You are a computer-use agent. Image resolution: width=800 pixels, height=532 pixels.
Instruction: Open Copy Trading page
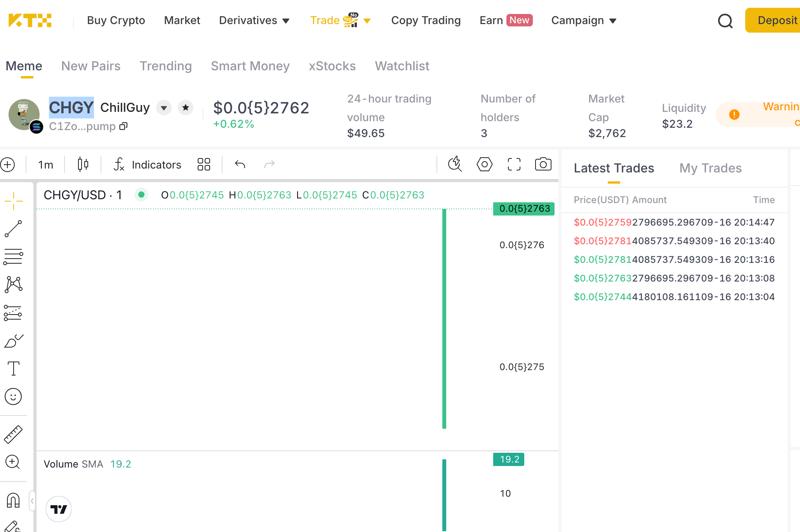[426, 20]
